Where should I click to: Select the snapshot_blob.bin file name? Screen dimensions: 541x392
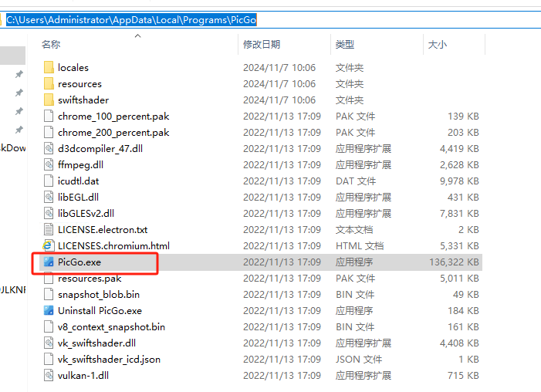click(99, 295)
